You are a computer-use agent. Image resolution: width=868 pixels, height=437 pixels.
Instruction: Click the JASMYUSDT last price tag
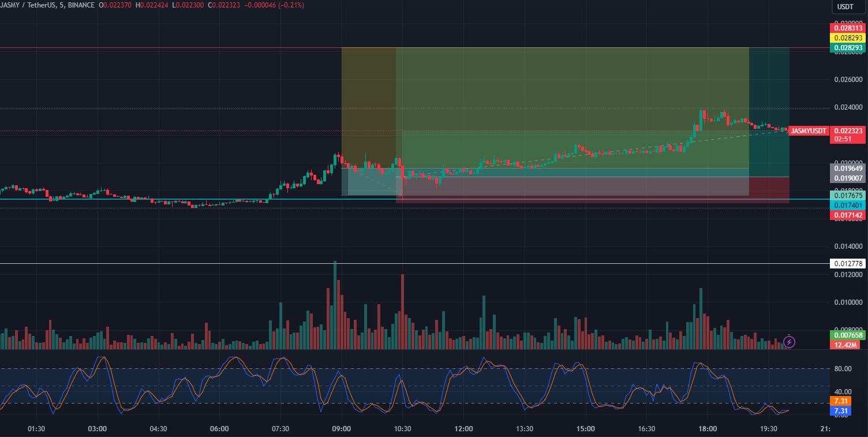(x=808, y=131)
